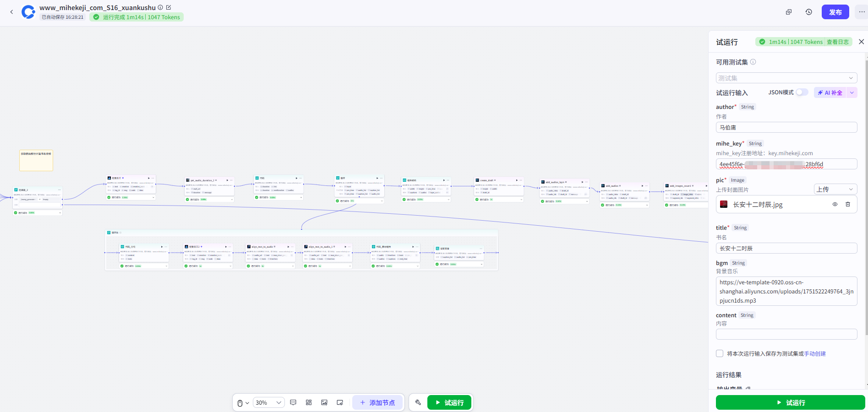Open the comment tool in bottom toolbar
Screen dimensions: 868x412
click(x=293, y=402)
